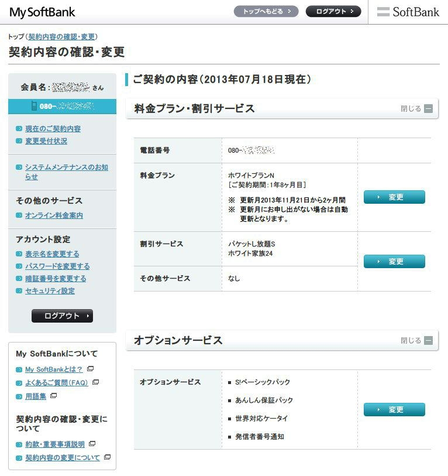This screenshot has height=476, width=448.
Task: Open My SoftBankとは？ link
Action: pyautogui.click(x=54, y=369)
